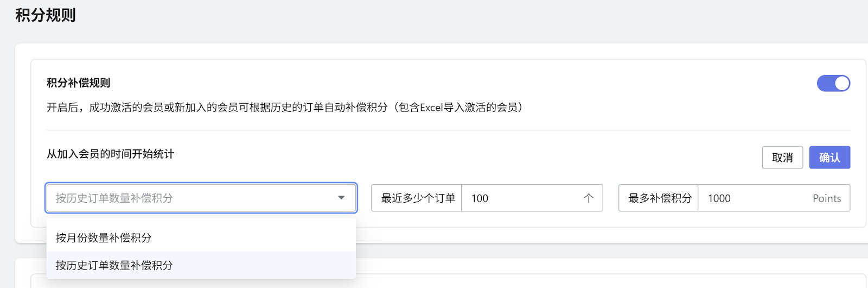Turn off the 积分补偿规则 switch
Screen dimensions: 868x288
[833, 83]
